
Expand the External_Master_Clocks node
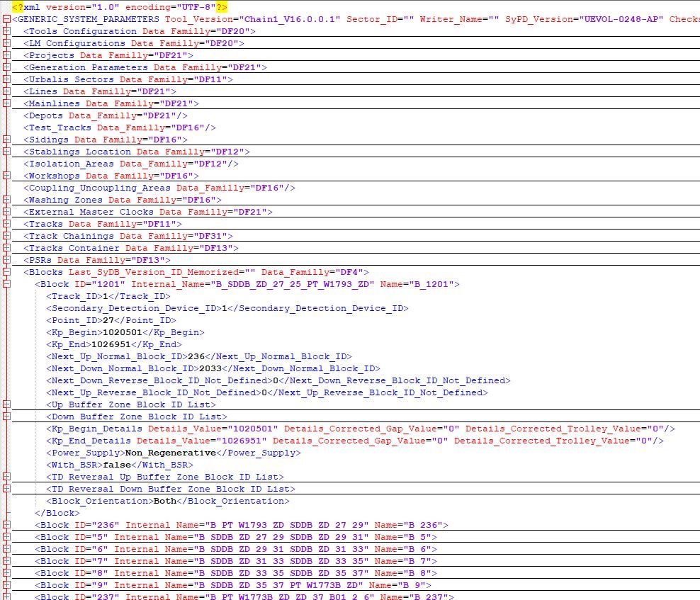[6, 212]
